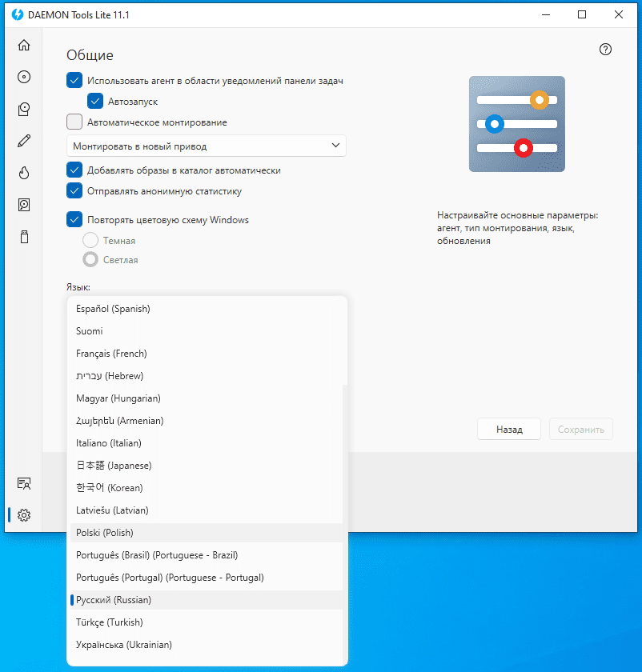This screenshot has height=672, width=642.
Task: Open the help question mark icon
Action: click(x=605, y=50)
